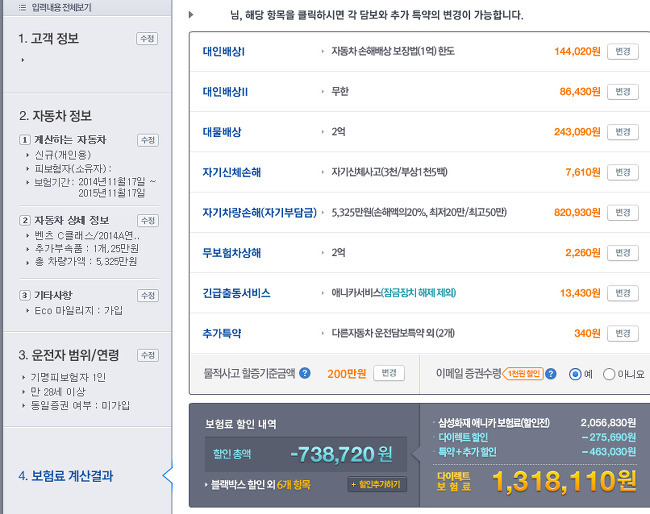This screenshot has width=650, height=514.
Task: Click the 삼성화재 애니카 보험료(할인전) line
Action: click(537, 423)
